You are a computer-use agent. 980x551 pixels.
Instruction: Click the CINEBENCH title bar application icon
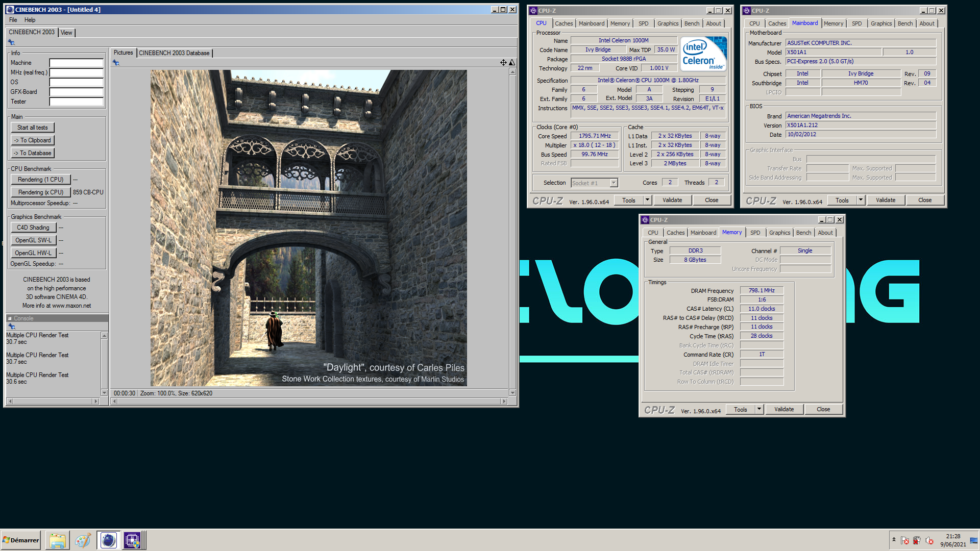point(10,10)
